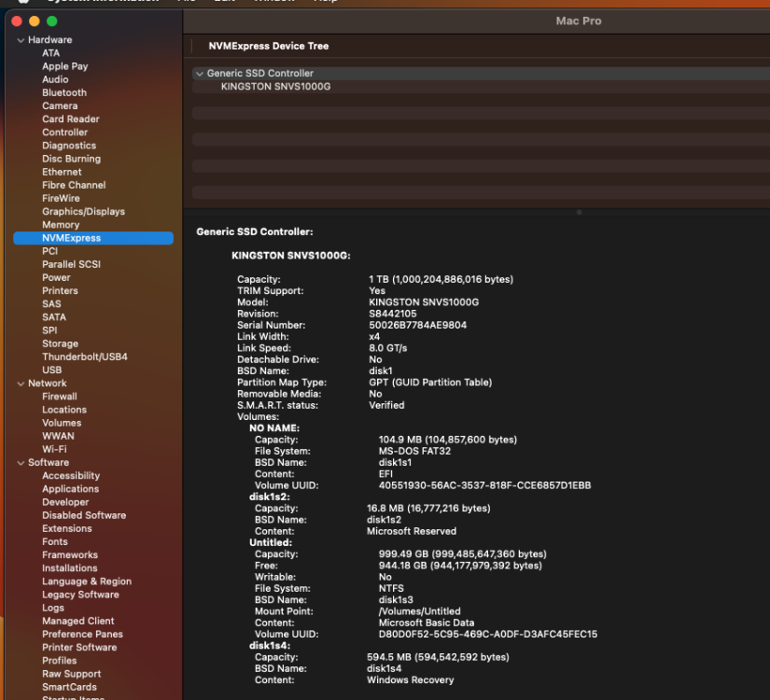This screenshot has width=770, height=700.
Task: Click the split pane divider handle dot
Action: pyautogui.click(x=579, y=213)
